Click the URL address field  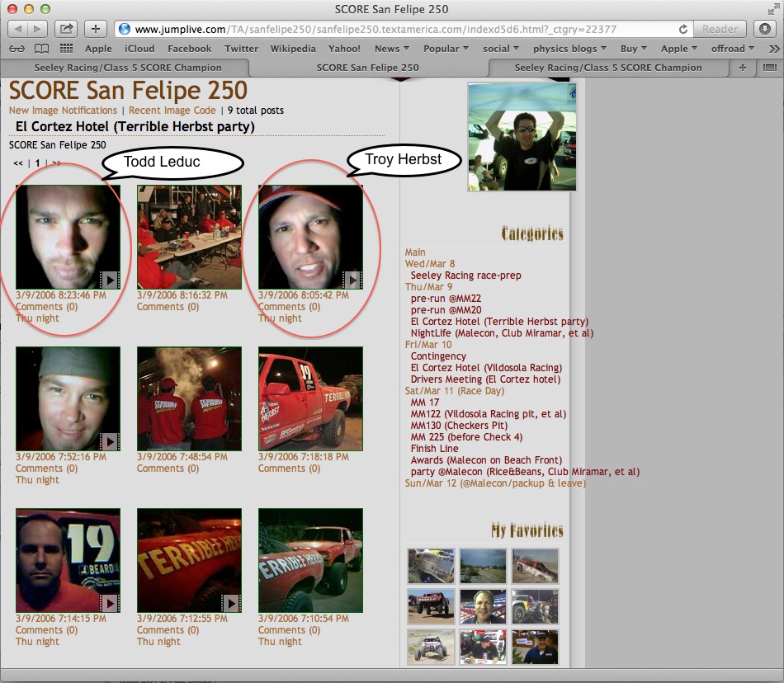396,29
